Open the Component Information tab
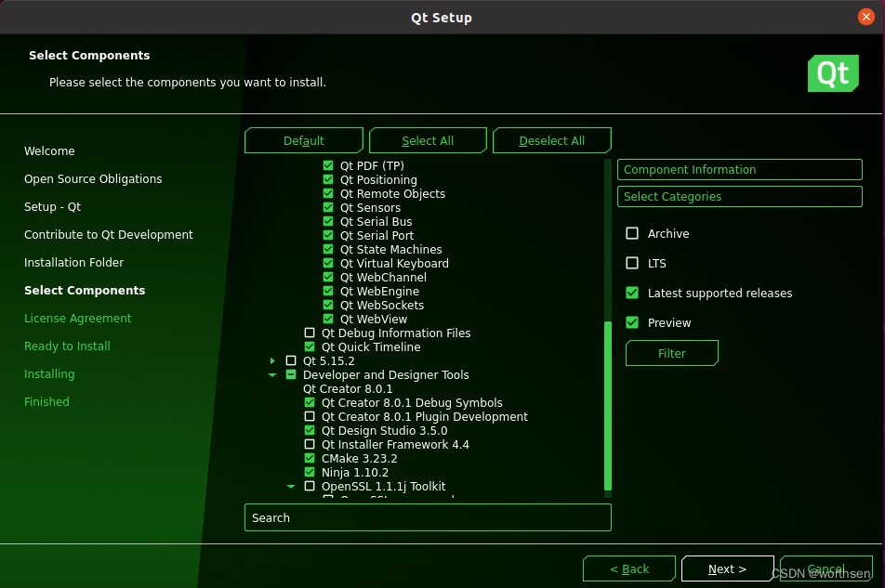This screenshot has height=588, width=885. pos(740,170)
